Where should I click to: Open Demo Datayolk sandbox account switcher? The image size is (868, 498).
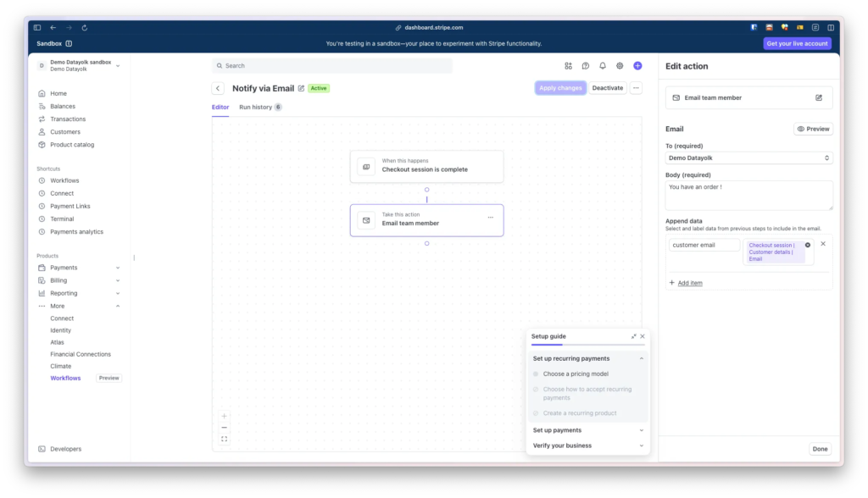79,66
